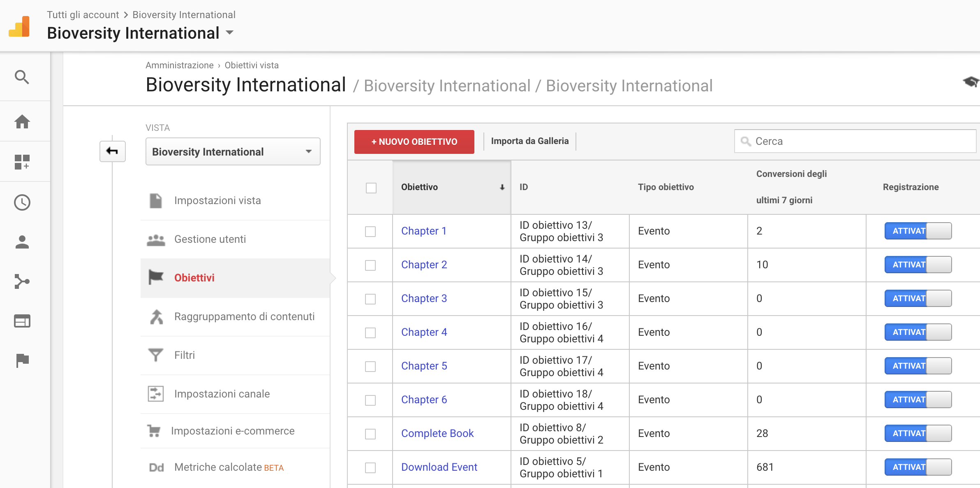Toggle the ATTIVATO switch for Chapter 1
The image size is (980, 488).
918,231
